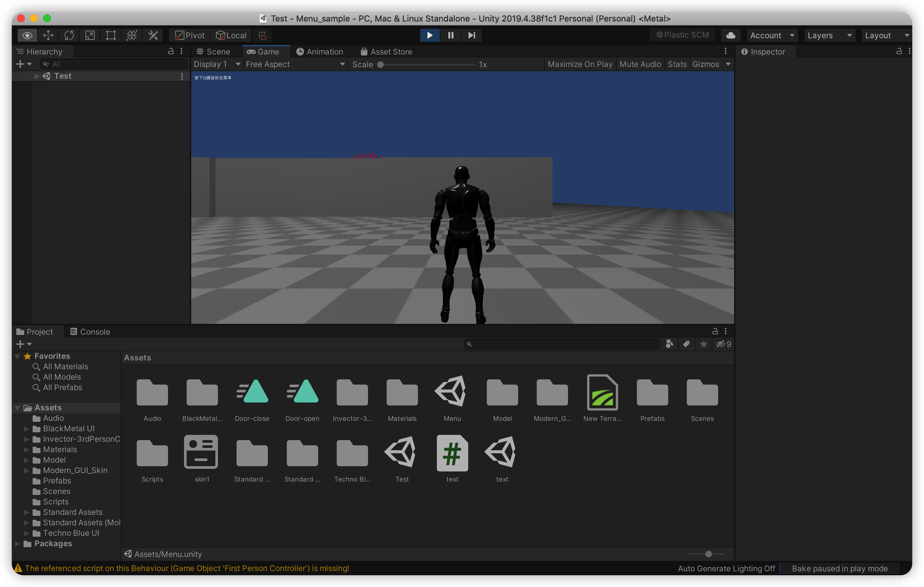Open the cloud services icon
924x587 pixels.
click(731, 35)
